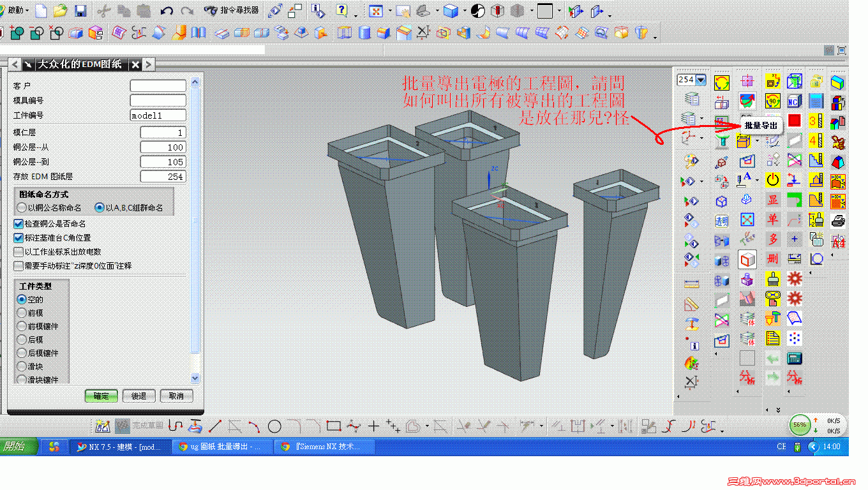Click the 取消 cancel button
This screenshot has width=868, height=490.
pos(177,396)
